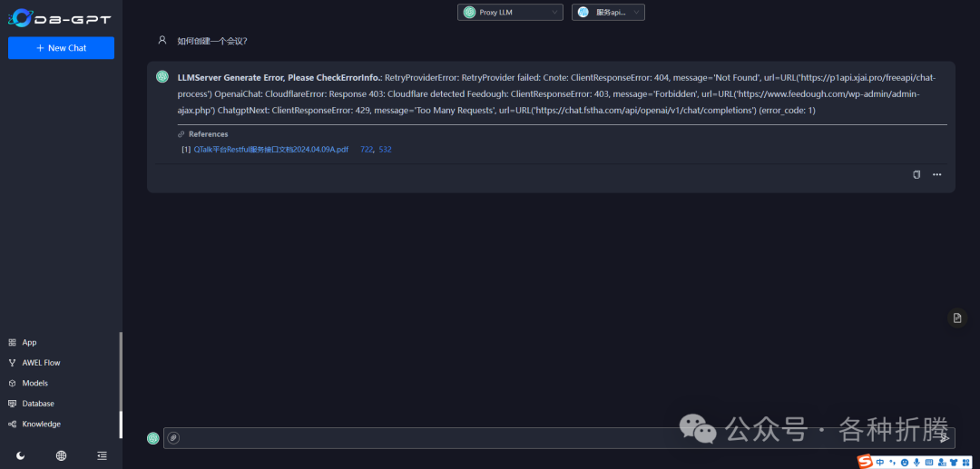
Task: Toggle dark mode moon icon
Action: (x=21, y=456)
